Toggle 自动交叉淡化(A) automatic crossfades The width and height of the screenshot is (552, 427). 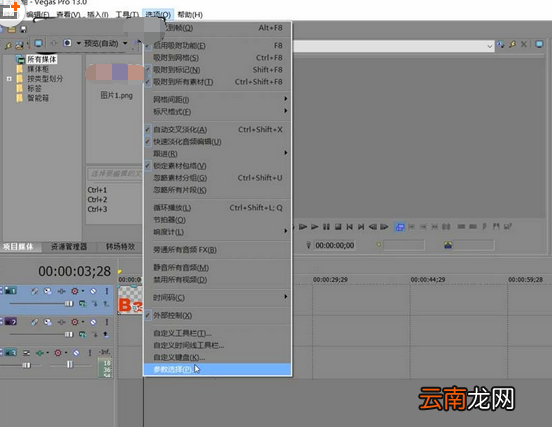tap(217, 130)
